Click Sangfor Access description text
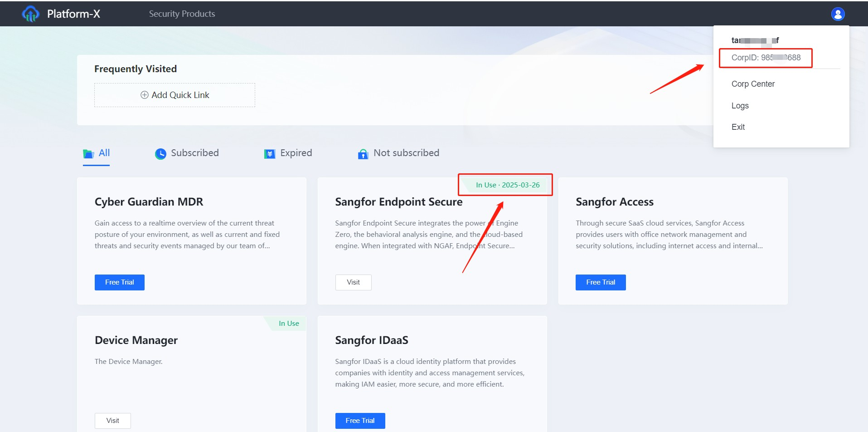Screen dimensions: 868x432 click(x=669, y=235)
